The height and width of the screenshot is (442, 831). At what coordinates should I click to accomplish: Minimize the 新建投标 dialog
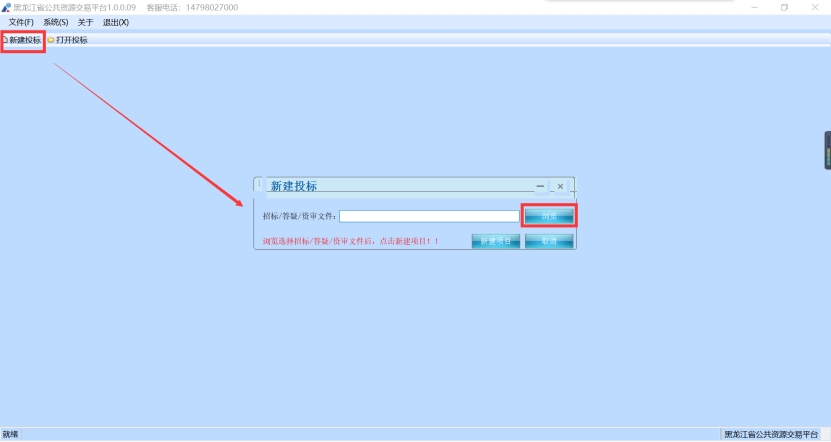[x=541, y=186]
